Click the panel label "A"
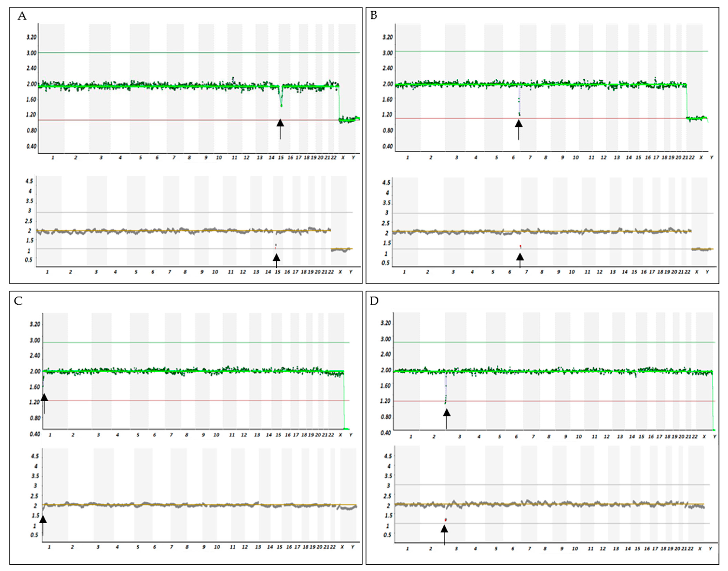 click(x=22, y=16)
